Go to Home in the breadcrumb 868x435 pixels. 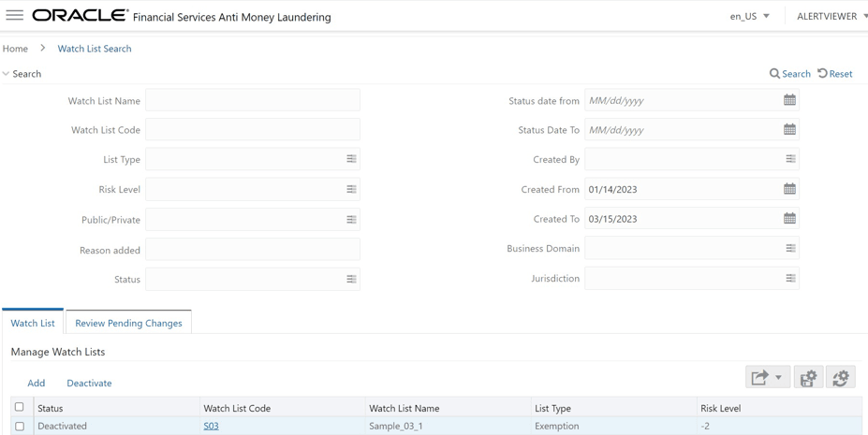coord(15,49)
